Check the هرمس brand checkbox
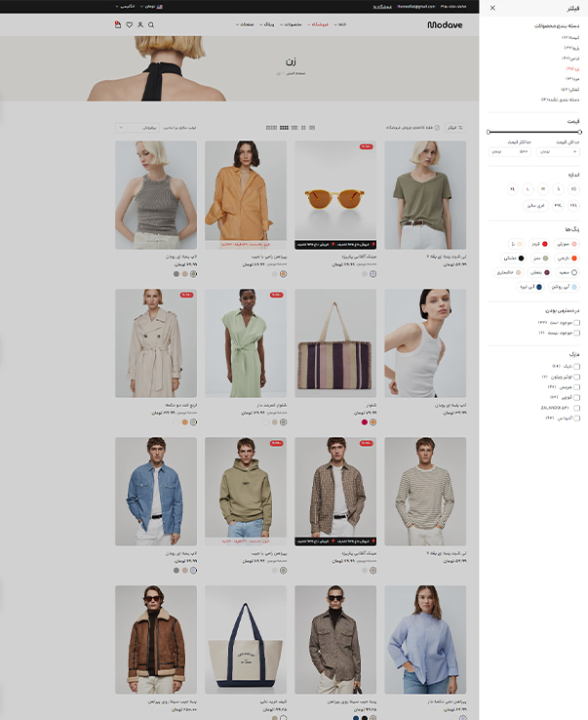Screen dimensions: 588x720 (x=577, y=387)
